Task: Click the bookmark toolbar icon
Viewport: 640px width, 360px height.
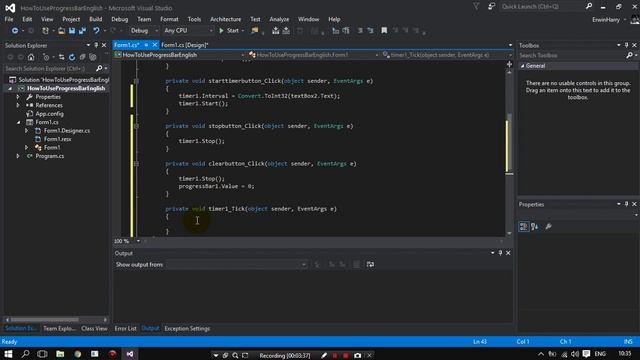Action: (384, 31)
